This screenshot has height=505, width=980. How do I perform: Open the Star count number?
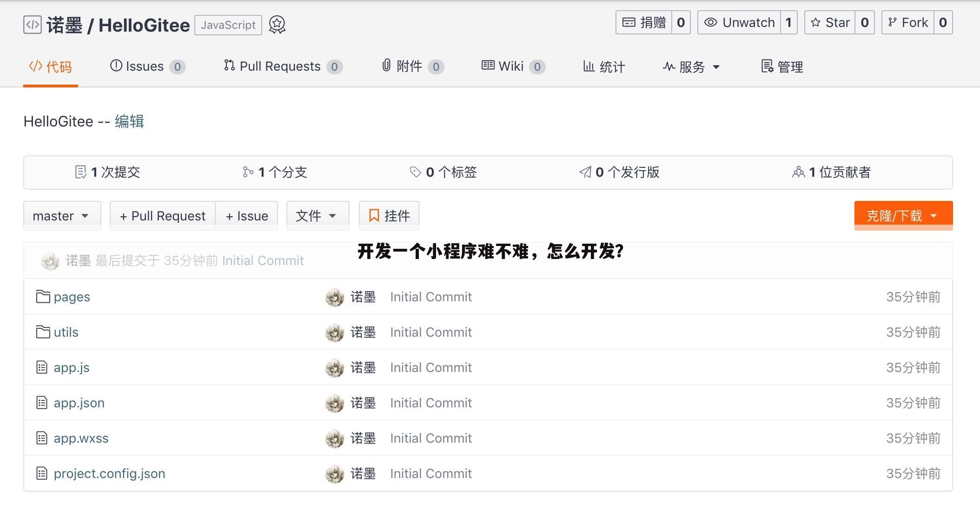point(865,22)
